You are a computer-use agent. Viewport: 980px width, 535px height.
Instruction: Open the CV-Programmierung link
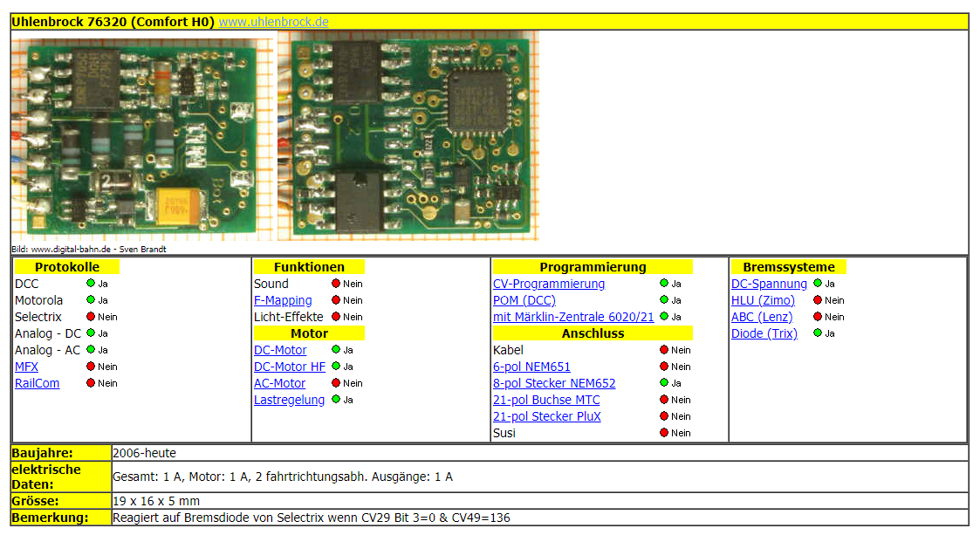pos(549,284)
